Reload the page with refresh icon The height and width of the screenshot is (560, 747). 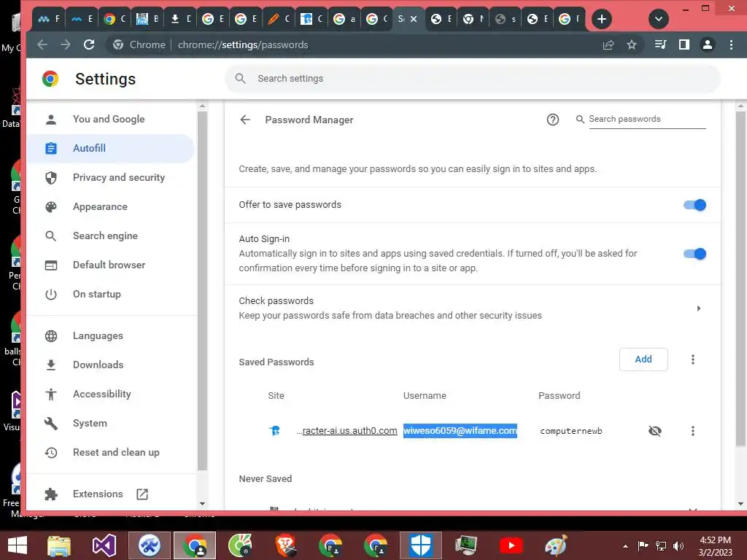pyautogui.click(x=89, y=44)
